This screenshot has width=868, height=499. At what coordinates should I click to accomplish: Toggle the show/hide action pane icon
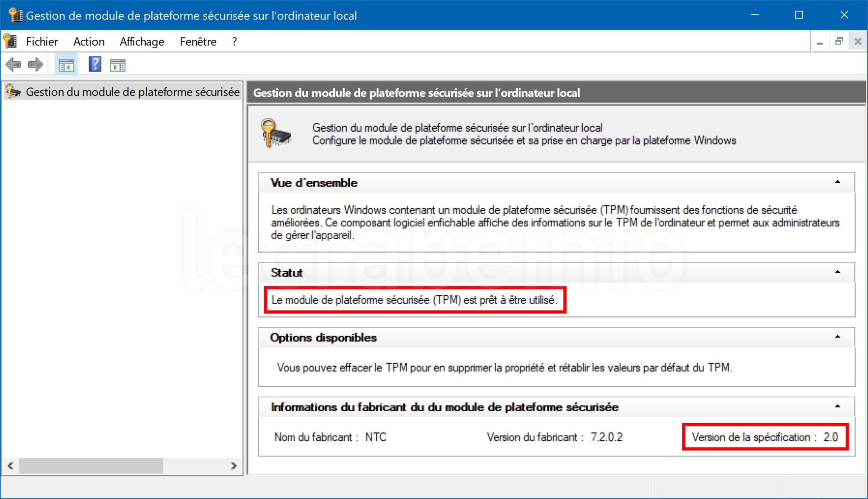point(118,65)
